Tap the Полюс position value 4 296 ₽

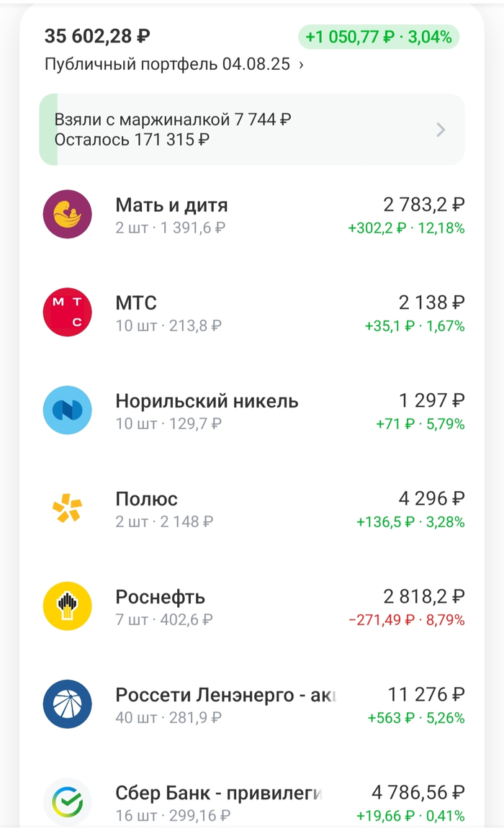pos(431,498)
